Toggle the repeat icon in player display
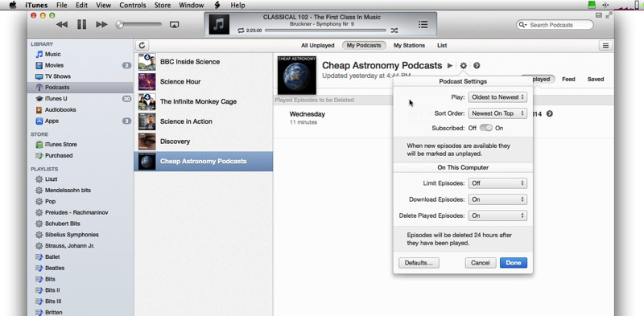 (x=241, y=31)
